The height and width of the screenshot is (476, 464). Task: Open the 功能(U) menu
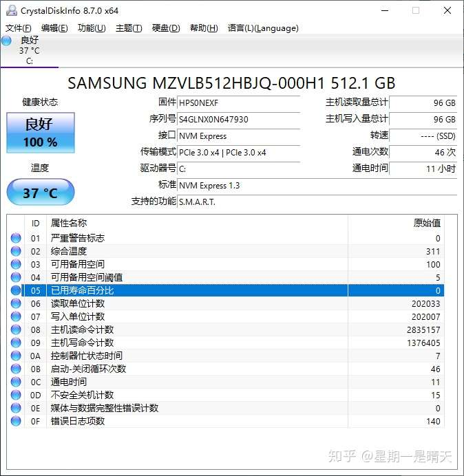pos(92,28)
